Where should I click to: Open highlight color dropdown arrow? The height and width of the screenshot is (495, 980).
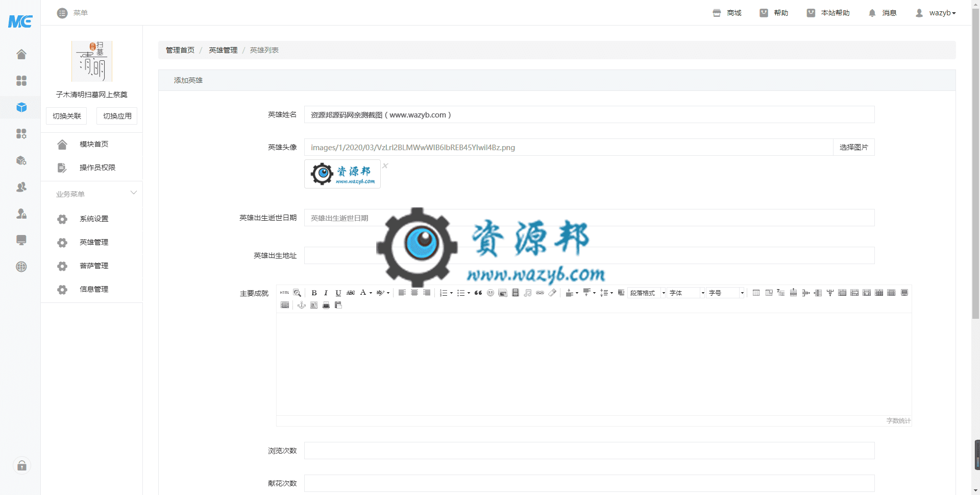(388, 293)
